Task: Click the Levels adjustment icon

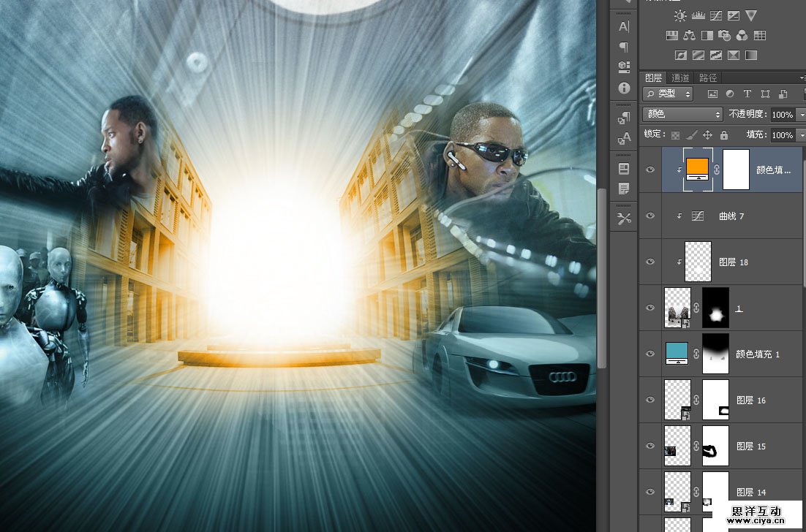Action: (x=698, y=15)
